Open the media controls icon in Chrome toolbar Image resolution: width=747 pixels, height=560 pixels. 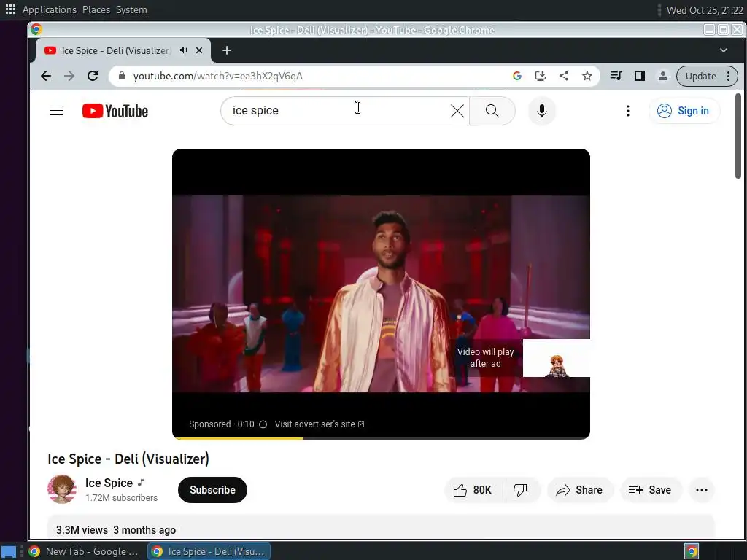(x=616, y=76)
